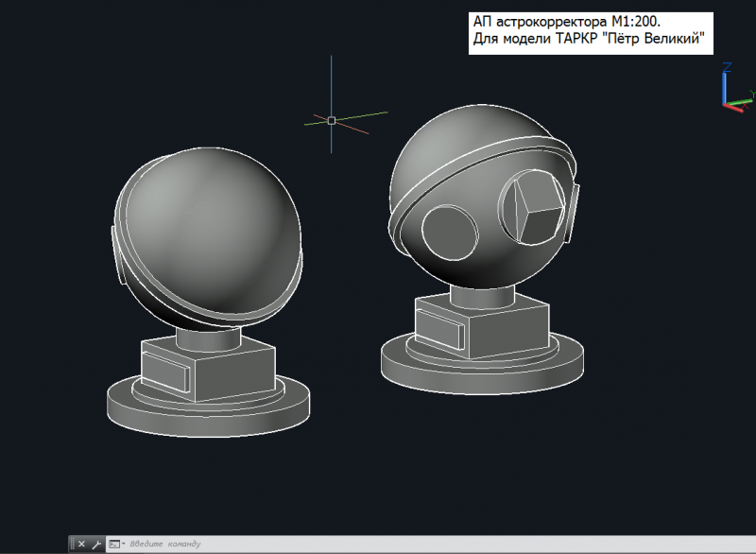
Task: Select the round lens on right sphere
Action: (448, 230)
